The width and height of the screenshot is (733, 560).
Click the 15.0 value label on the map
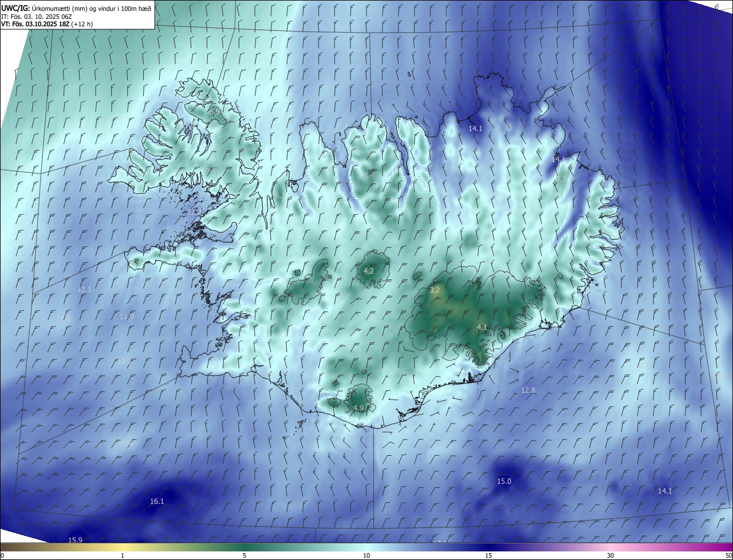tap(504, 481)
